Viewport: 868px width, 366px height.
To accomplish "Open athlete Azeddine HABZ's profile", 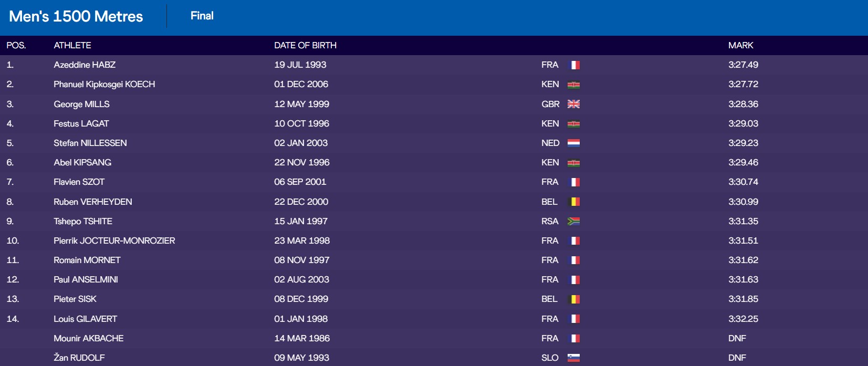I will pyautogui.click(x=85, y=65).
